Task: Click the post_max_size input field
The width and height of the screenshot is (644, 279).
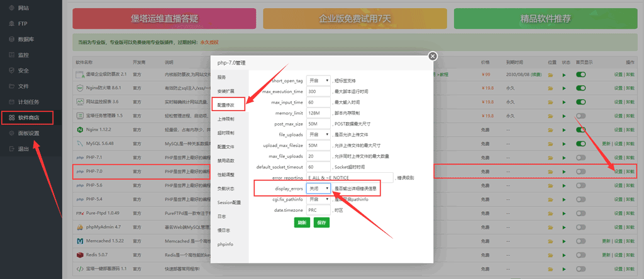Action: pos(318,124)
